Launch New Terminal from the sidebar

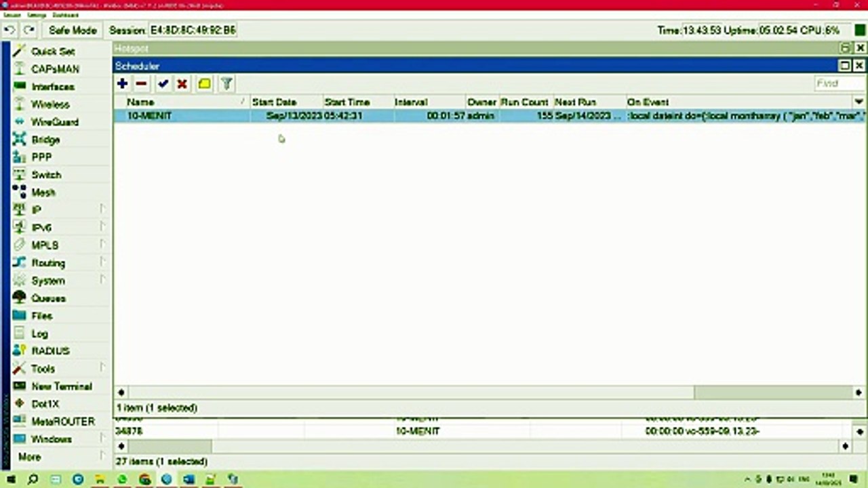[x=61, y=386]
